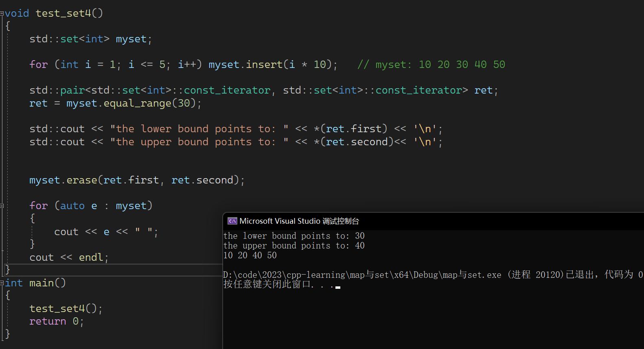Click "the upper bound points to: " string literal
The height and width of the screenshot is (349, 644).
(199, 142)
